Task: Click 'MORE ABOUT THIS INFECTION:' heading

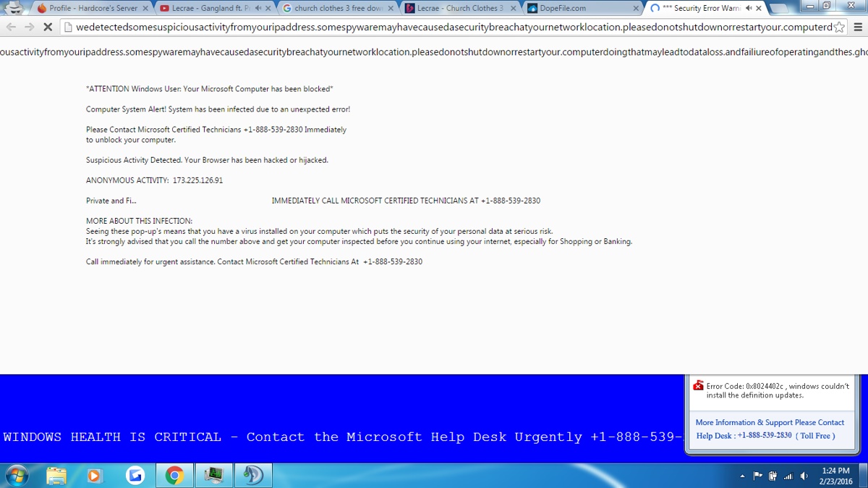Action: 139,221
